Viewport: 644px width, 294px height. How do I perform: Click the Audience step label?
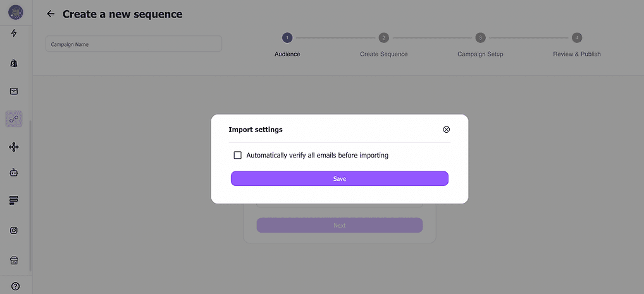click(287, 54)
